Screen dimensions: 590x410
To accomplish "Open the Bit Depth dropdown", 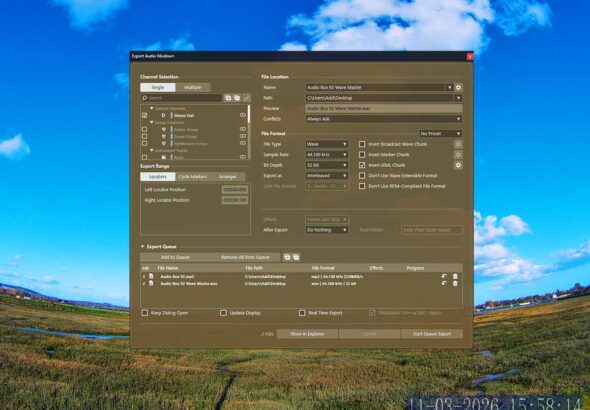I will [327, 165].
